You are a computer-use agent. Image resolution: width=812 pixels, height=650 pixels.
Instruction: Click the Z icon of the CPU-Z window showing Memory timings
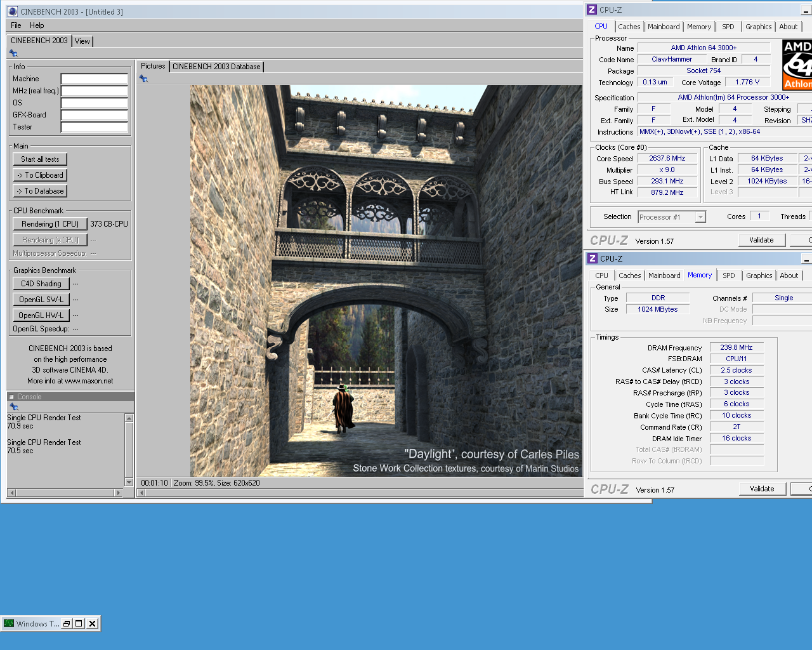coord(593,258)
